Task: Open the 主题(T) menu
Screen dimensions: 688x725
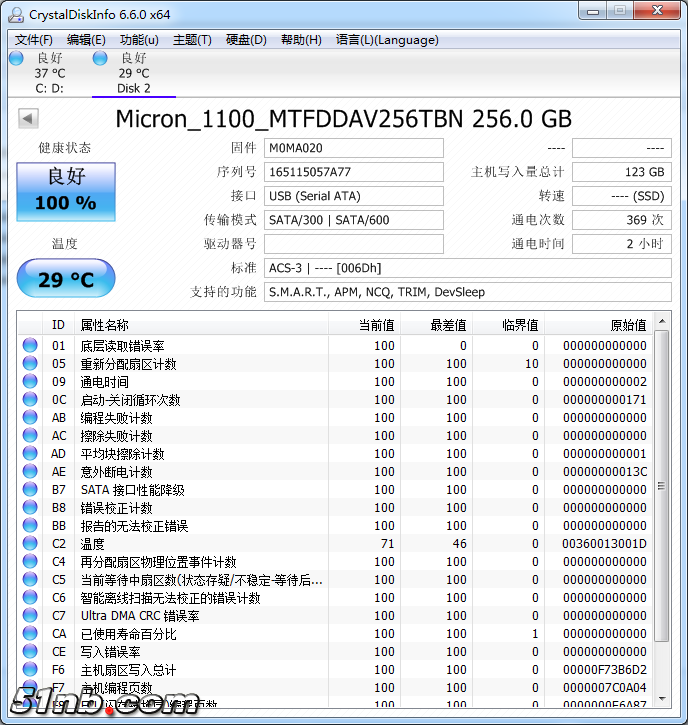Action: click(192, 40)
